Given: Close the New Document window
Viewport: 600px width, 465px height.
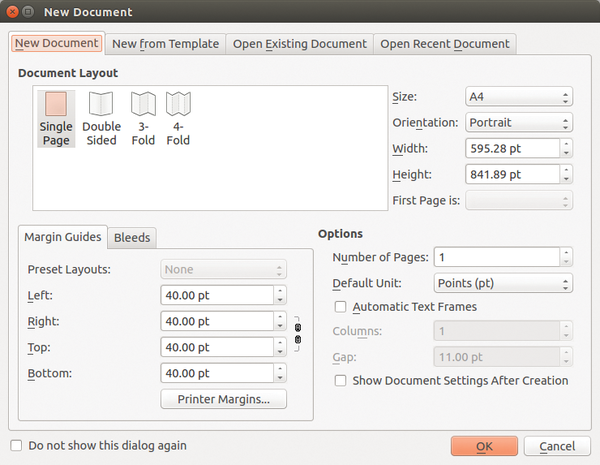Looking at the screenshot, I should 12,12.
